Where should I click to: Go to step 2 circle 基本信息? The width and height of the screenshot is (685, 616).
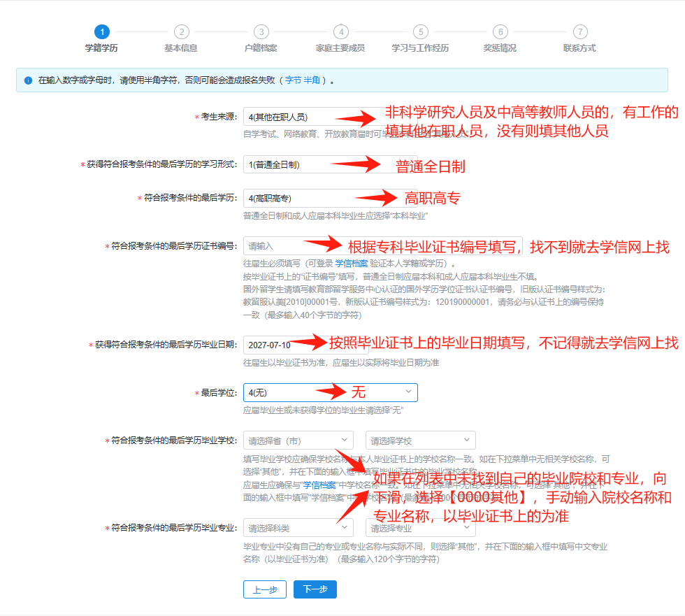click(x=182, y=32)
